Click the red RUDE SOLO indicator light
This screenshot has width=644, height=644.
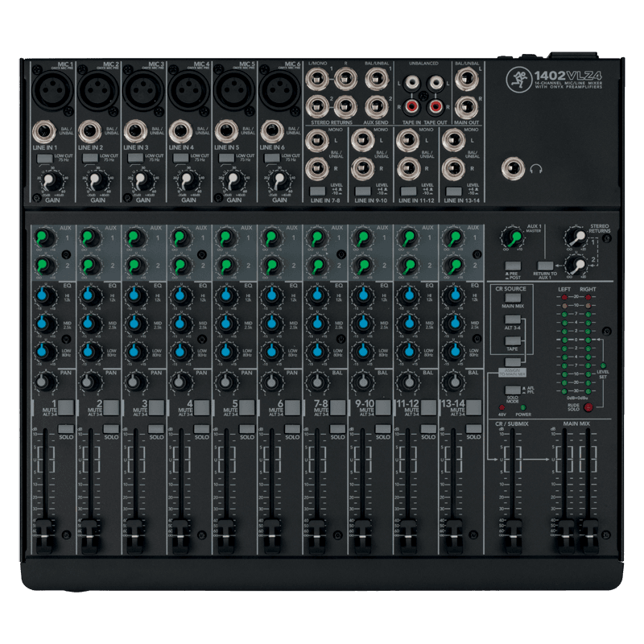click(588, 407)
